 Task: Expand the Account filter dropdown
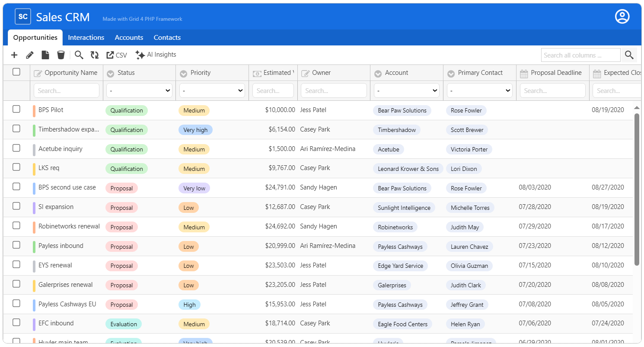pos(406,91)
